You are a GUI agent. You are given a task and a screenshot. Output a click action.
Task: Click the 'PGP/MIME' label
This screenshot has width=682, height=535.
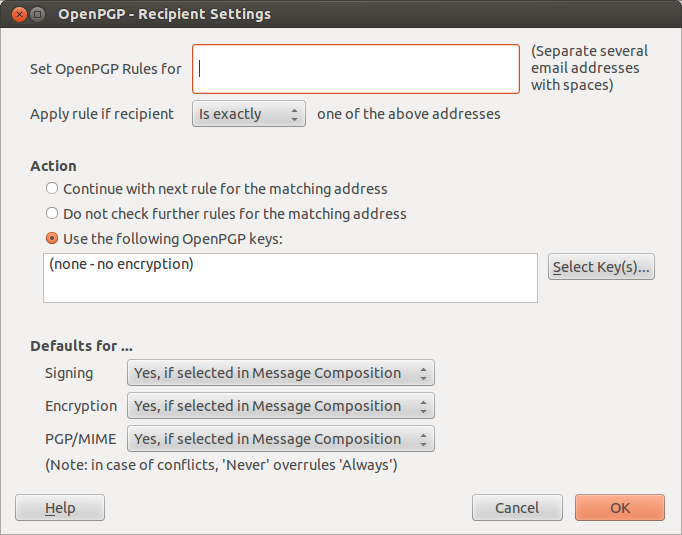(x=81, y=439)
